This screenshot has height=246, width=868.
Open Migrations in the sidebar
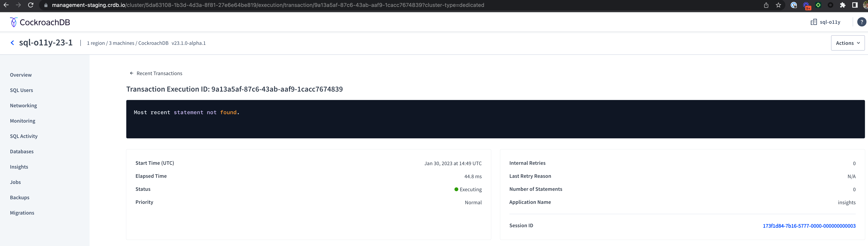click(22, 213)
